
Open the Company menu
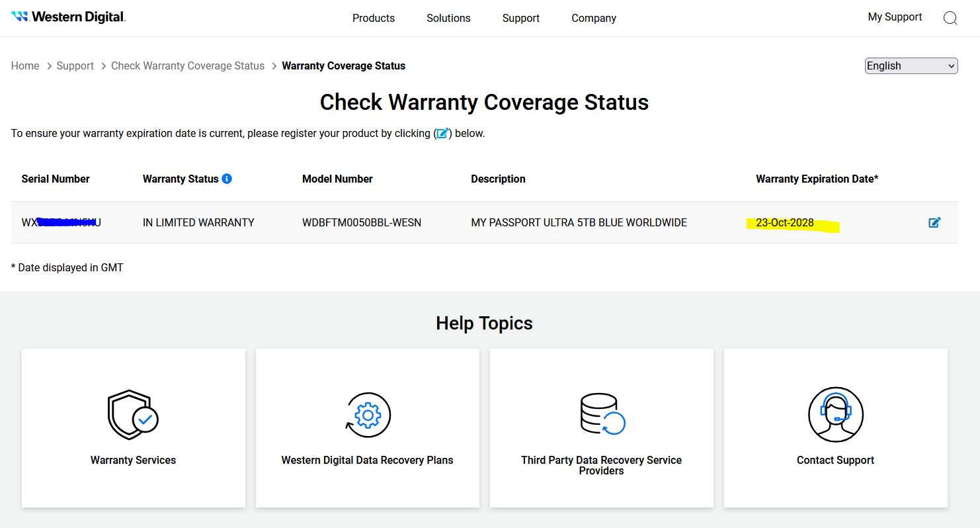coord(593,19)
